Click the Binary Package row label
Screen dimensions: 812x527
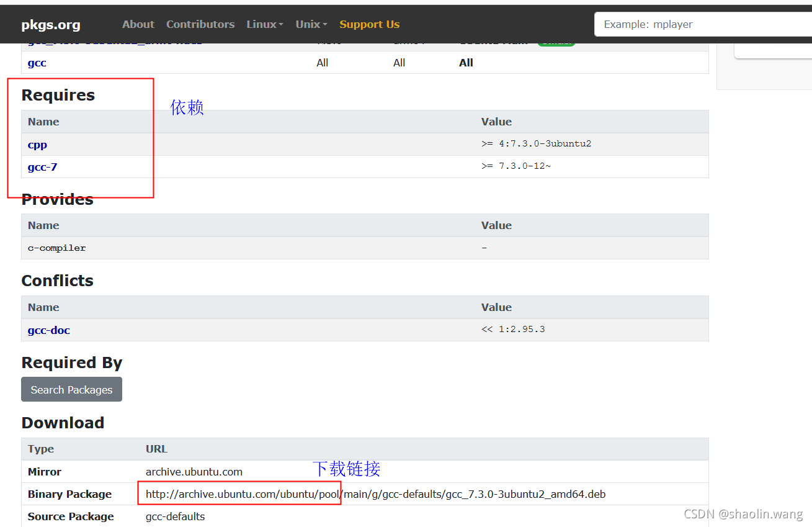(69, 494)
